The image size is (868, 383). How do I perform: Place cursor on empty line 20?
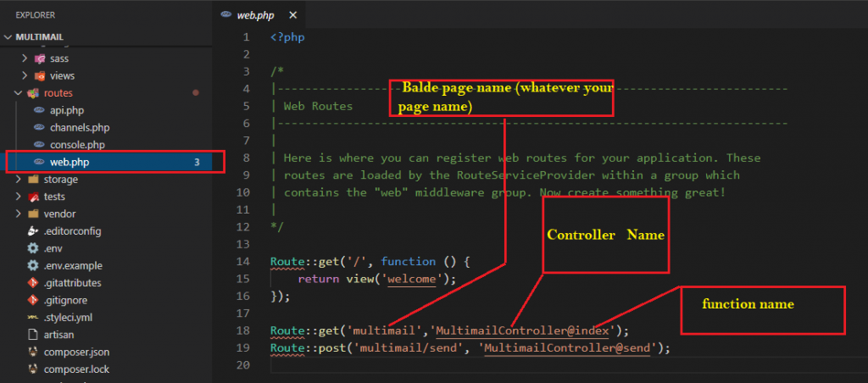point(424,365)
